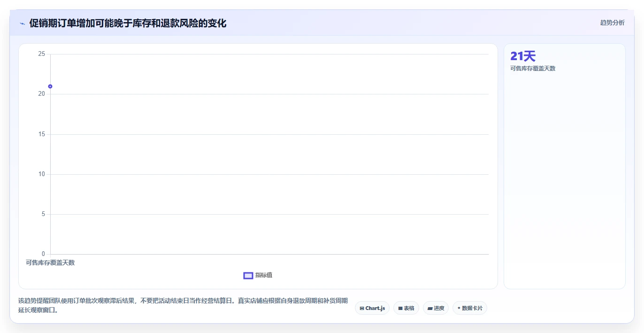644x333 pixels.
Task: Click the y-axis value 10
Action: point(42,174)
